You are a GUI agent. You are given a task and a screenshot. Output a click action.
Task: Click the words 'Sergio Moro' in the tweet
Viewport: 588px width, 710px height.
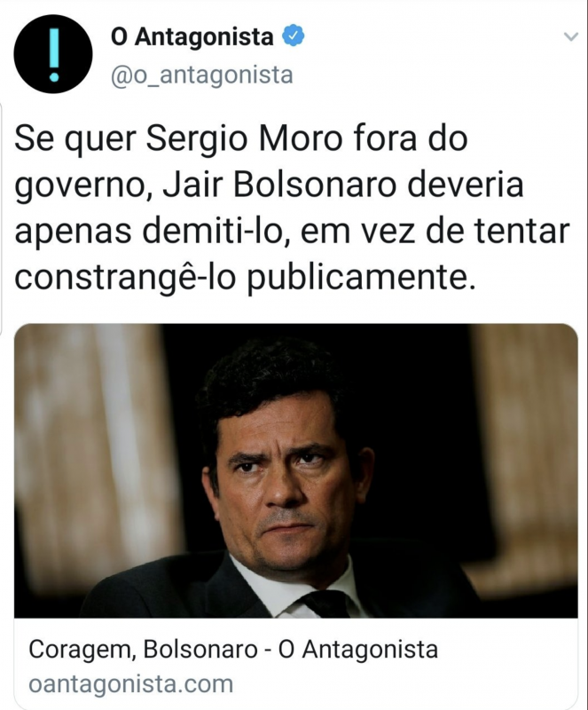coord(244,139)
